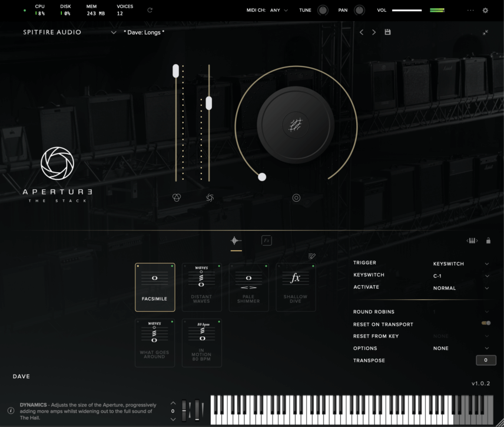Click the aperture shutter icon under the second slider

[x=210, y=198]
